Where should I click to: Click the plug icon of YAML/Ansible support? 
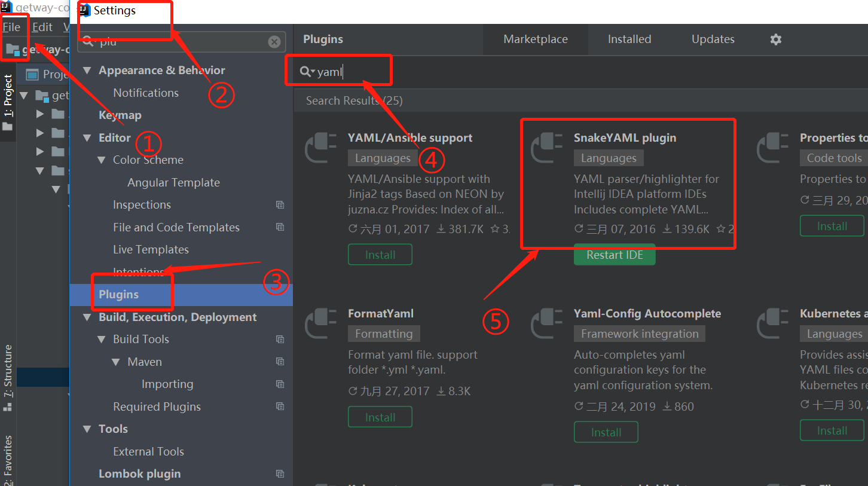point(322,149)
